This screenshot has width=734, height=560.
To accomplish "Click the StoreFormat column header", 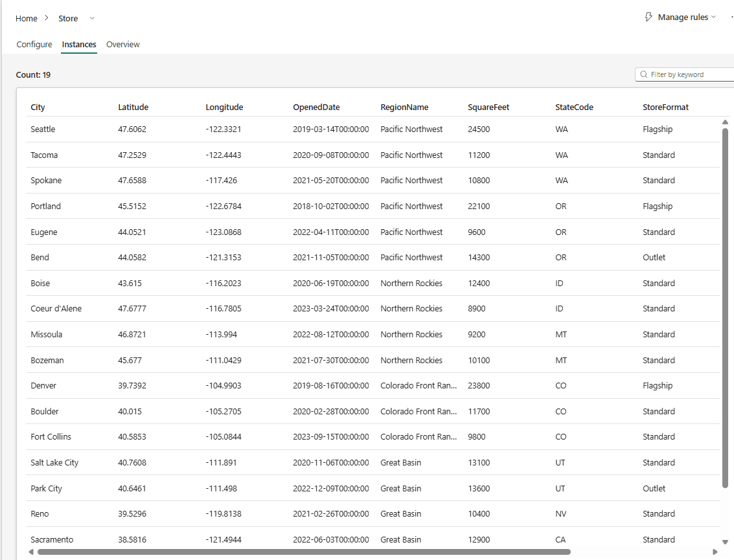I will tap(666, 107).
